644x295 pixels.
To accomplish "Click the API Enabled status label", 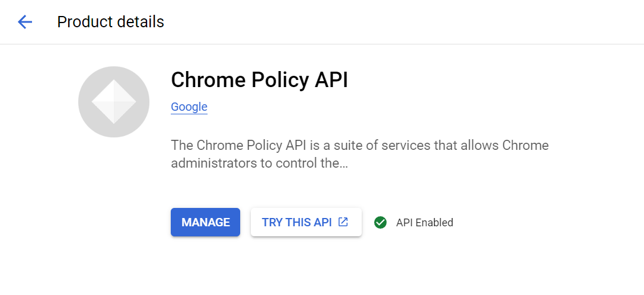I will (424, 223).
